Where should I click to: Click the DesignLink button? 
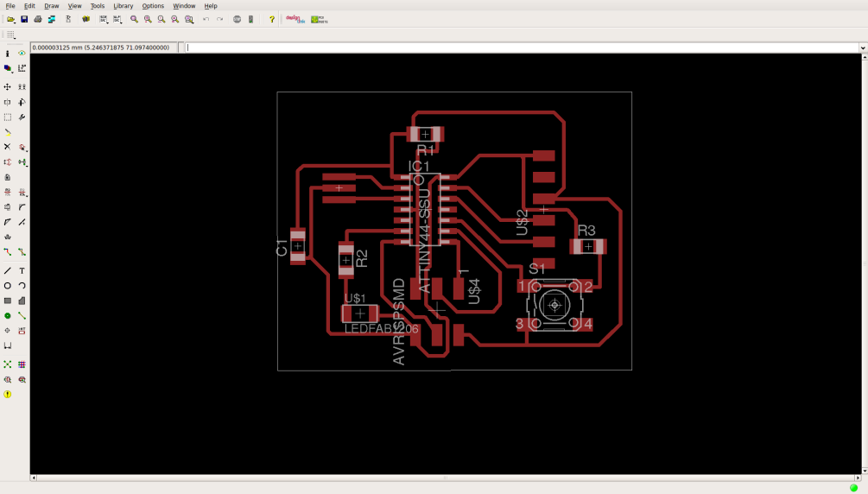coord(295,19)
